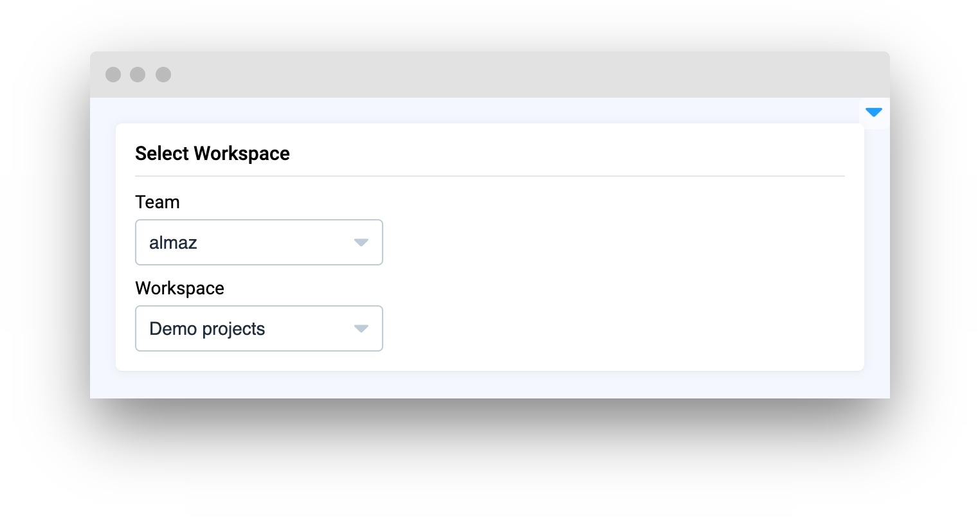This screenshot has width=980, height=527.
Task: Expand the Team dropdown arrow
Action: 361,242
